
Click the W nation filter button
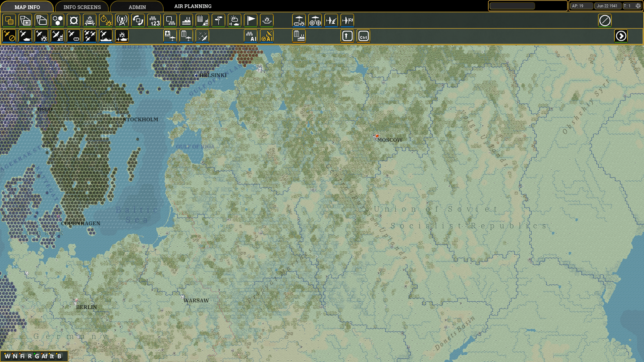(7, 356)
